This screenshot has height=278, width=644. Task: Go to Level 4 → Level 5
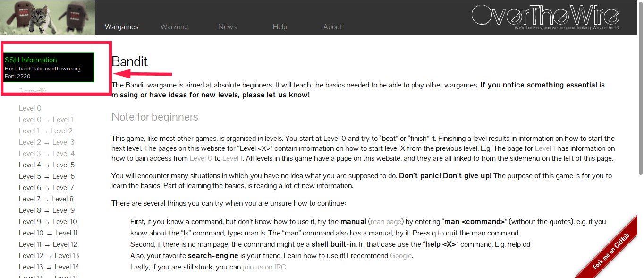point(47,165)
